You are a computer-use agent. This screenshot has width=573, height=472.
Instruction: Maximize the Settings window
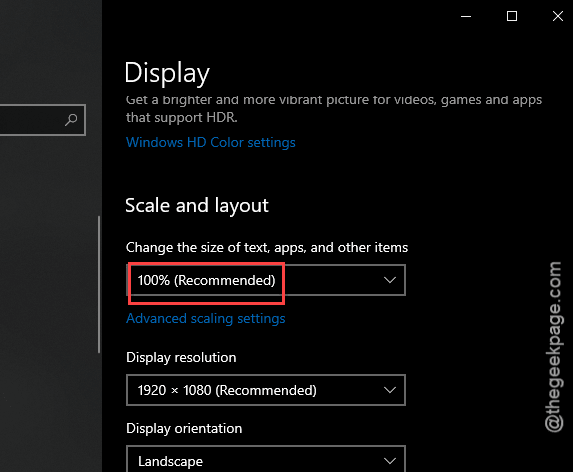click(x=512, y=16)
